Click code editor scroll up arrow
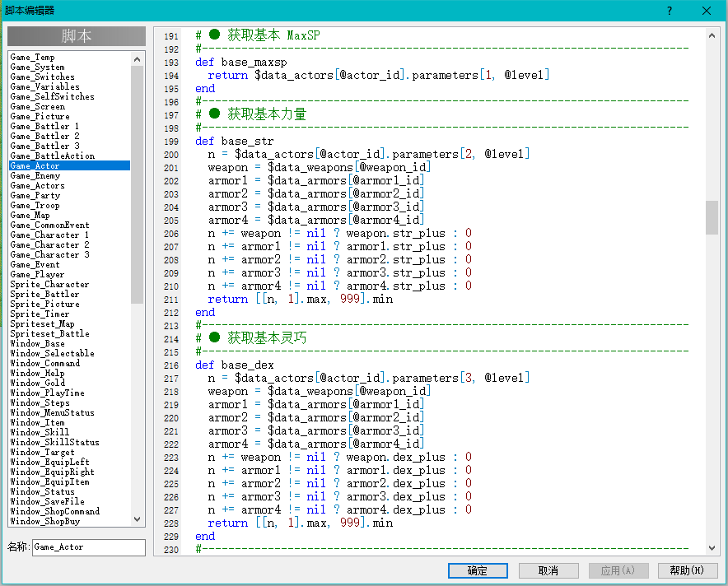728x586 pixels. (x=712, y=35)
